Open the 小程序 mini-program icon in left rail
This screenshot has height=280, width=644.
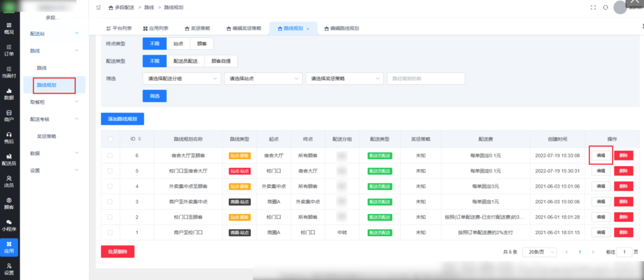(x=9, y=225)
